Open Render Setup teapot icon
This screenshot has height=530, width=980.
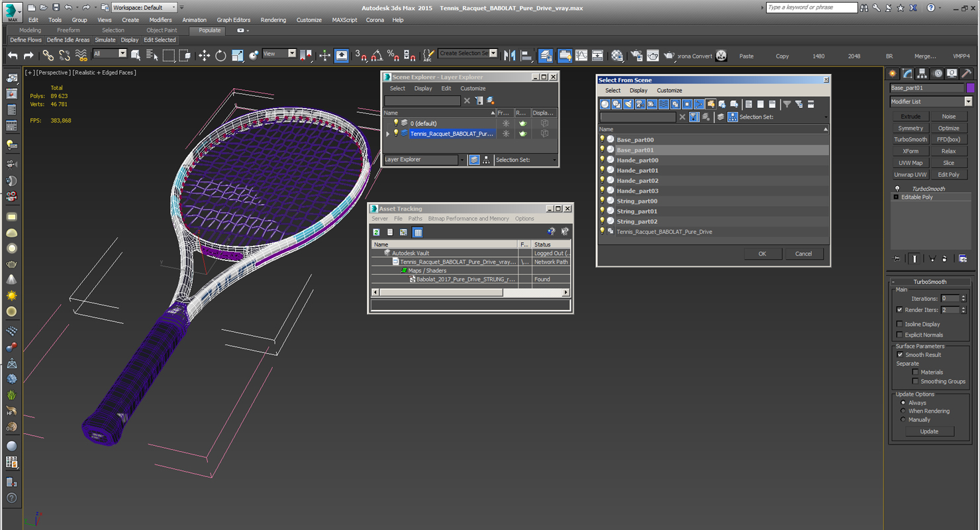636,56
